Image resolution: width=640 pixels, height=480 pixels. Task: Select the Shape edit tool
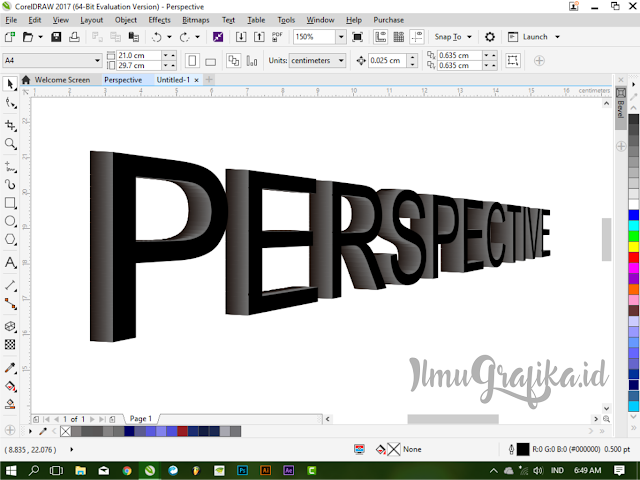(x=10, y=104)
